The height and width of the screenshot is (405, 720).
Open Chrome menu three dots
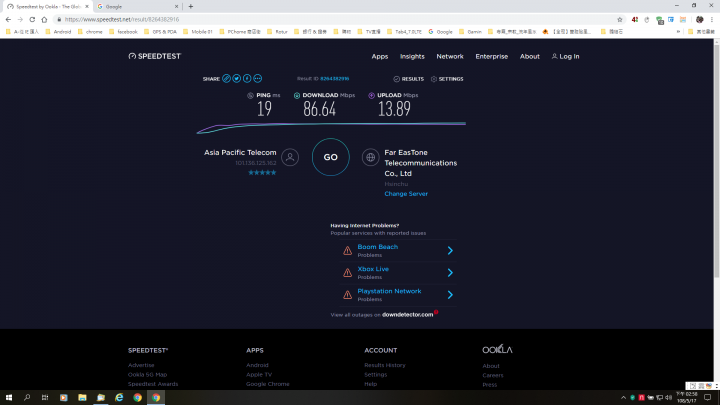pos(712,19)
